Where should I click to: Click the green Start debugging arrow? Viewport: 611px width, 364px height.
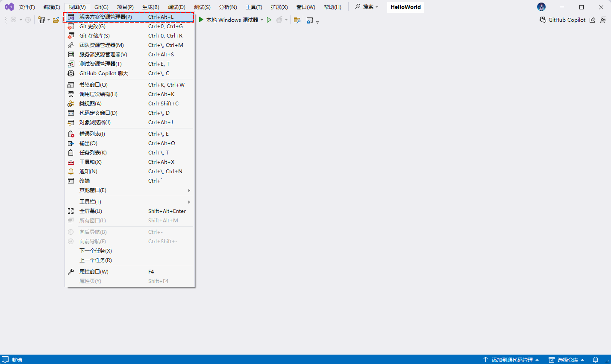[201, 20]
